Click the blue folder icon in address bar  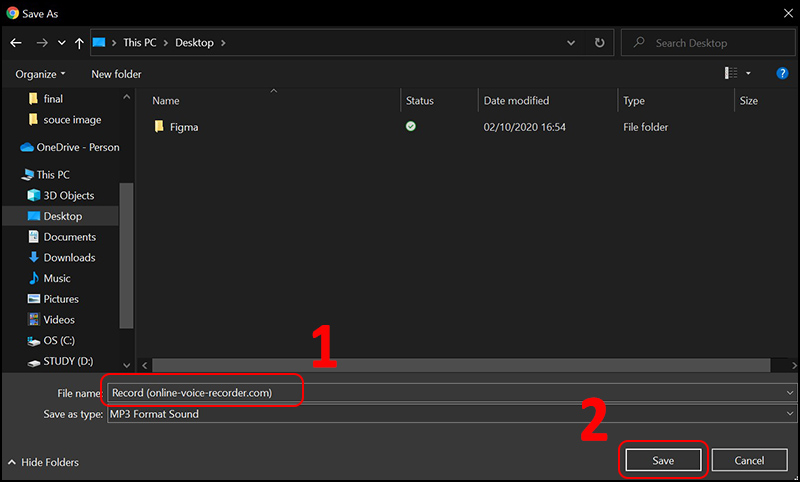point(99,42)
